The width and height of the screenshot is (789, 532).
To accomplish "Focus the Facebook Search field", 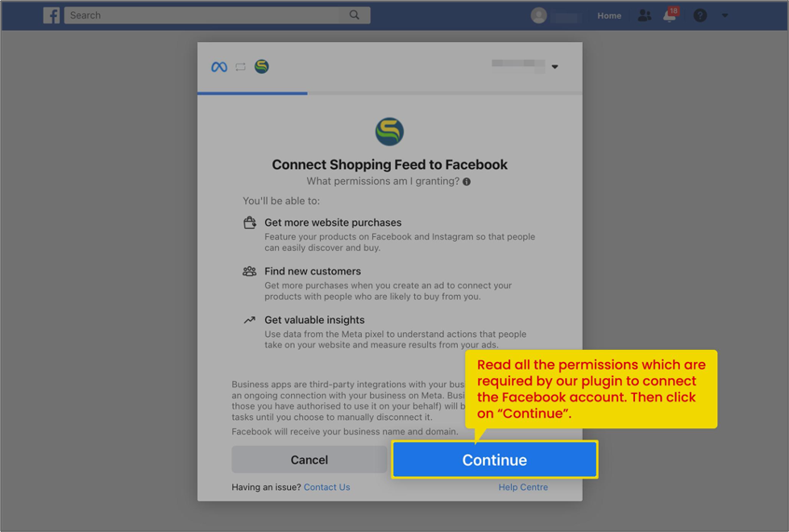I will (217, 15).
